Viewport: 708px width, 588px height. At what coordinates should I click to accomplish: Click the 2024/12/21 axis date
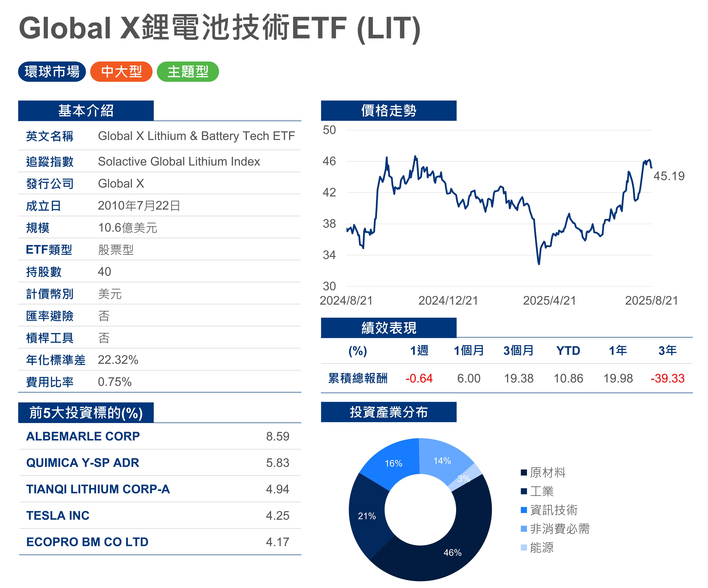[x=448, y=301]
